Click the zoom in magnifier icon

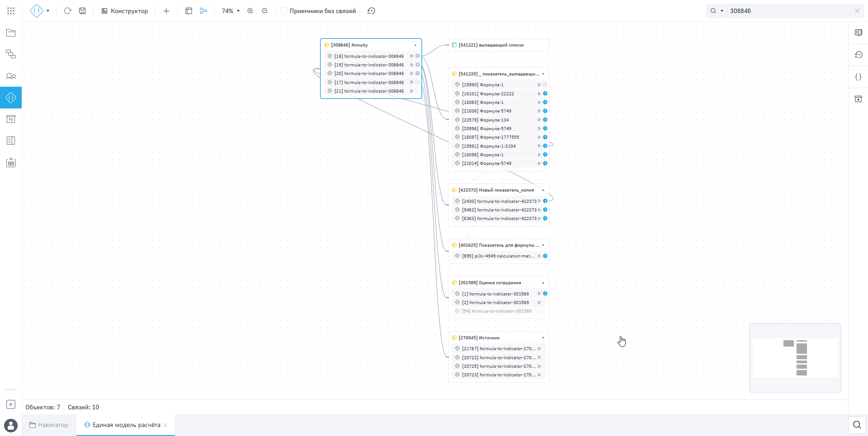[250, 11]
